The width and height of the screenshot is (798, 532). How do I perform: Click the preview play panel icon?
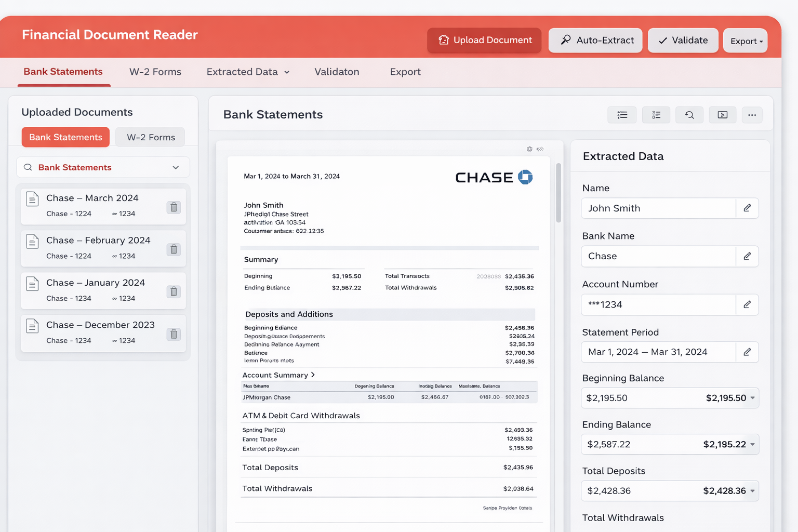click(723, 115)
